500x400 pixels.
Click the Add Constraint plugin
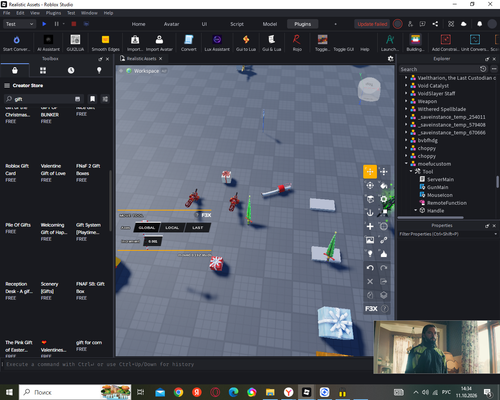[x=445, y=43]
